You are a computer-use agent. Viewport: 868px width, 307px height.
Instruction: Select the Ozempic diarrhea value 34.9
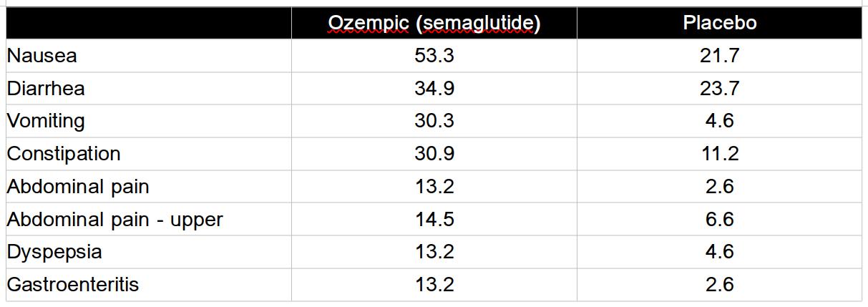coord(434,89)
